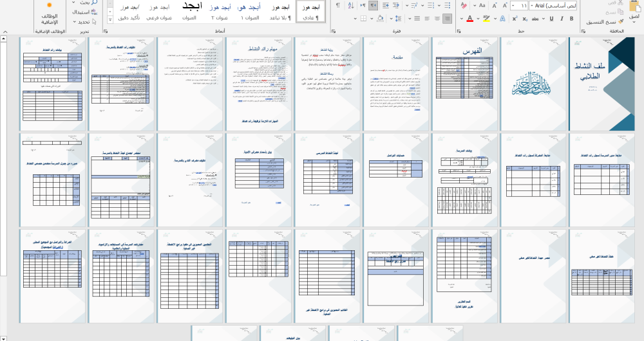Toggle Show/Hide paragraph marks (¶)
Screen dimensions: 644x341
coord(338,6)
